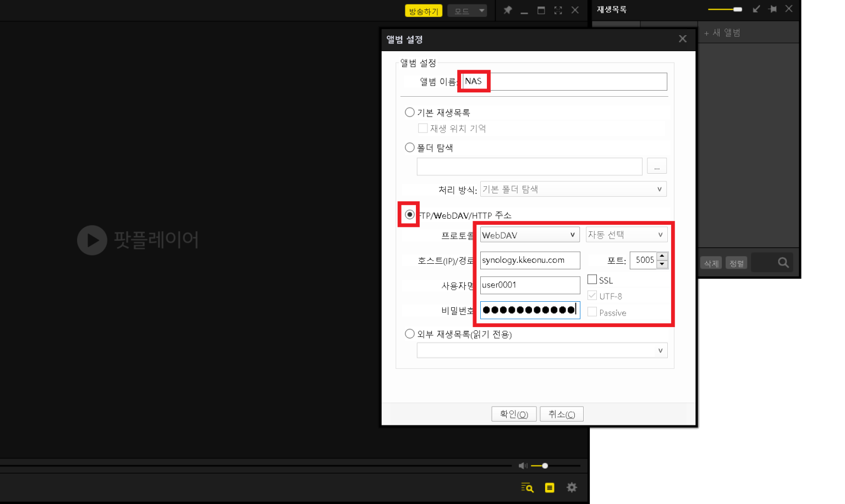Edit the 앨범 이름 field containing NAS
Screen dimensions: 845x504
pos(564,81)
